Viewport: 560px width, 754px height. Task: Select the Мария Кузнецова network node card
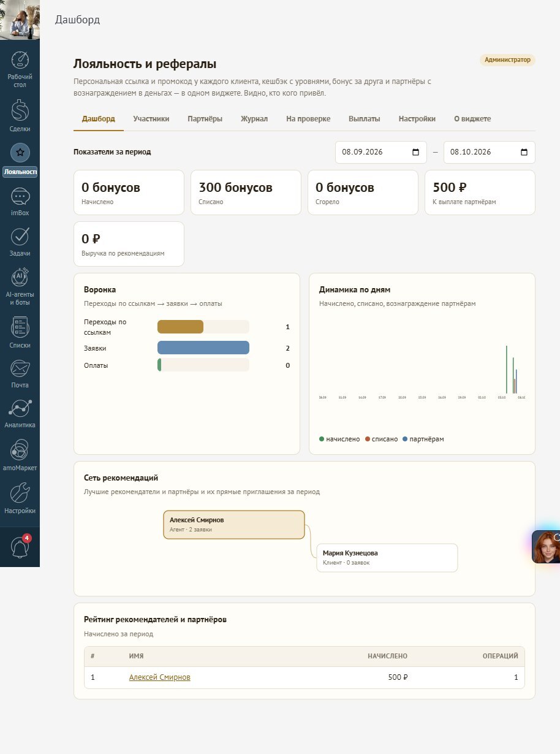click(387, 558)
